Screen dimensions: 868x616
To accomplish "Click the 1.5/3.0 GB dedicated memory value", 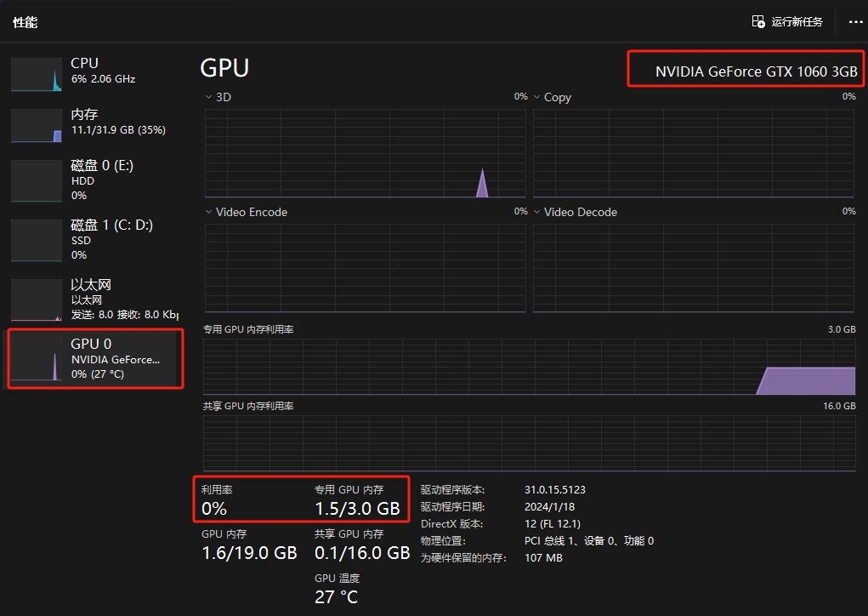I will point(357,509).
